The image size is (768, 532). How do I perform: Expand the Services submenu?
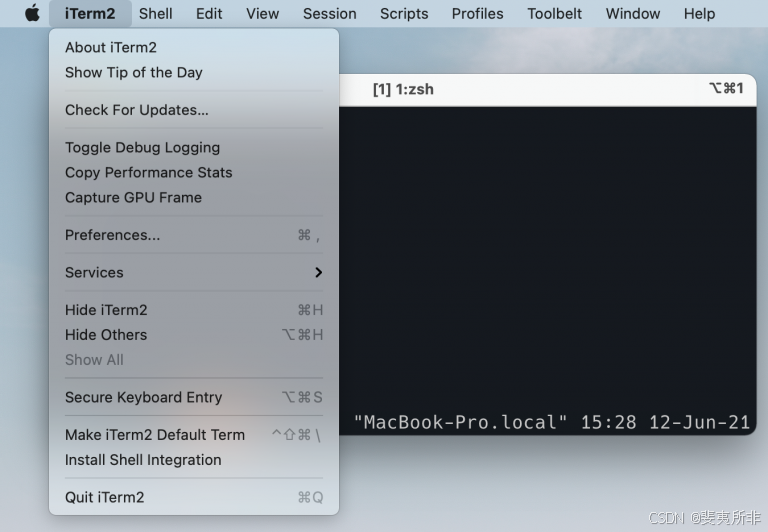click(194, 272)
